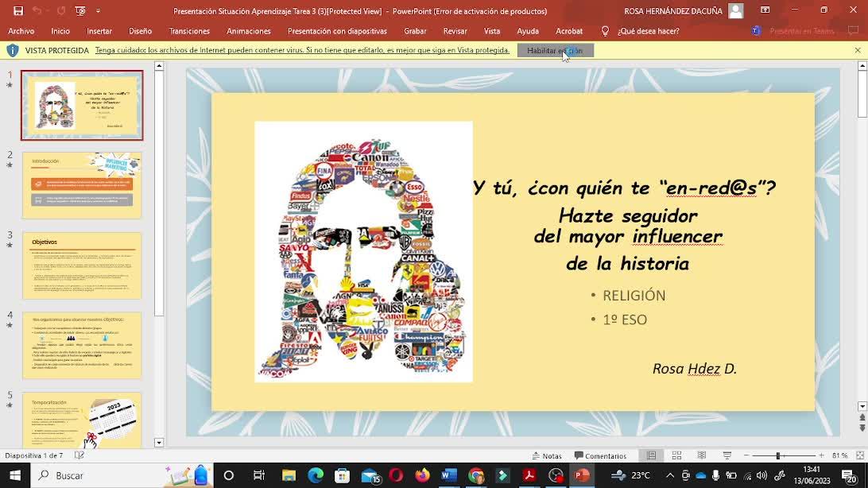
Task: Click the Habilitar edición button
Action: pyautogui.click(x=555, y=50)
